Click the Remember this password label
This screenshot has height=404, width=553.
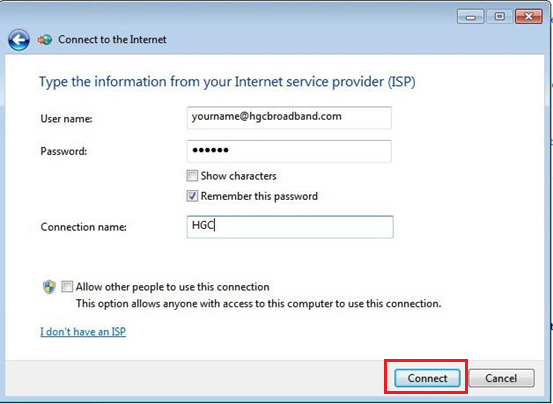[259, 196]
